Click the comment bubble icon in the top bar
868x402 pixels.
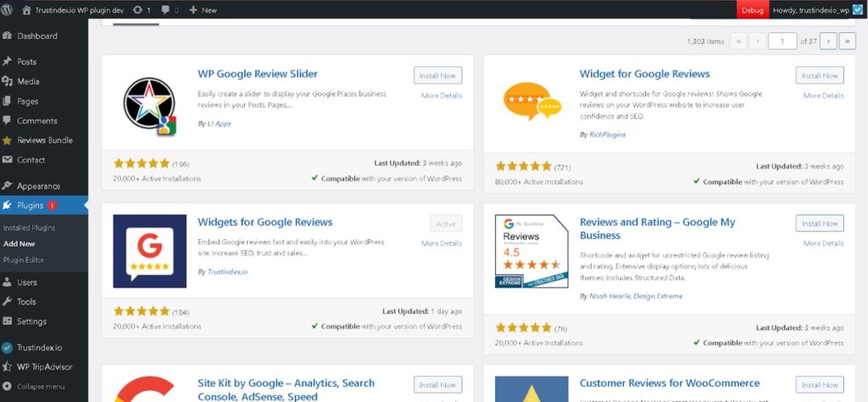[x=164, y=10]
